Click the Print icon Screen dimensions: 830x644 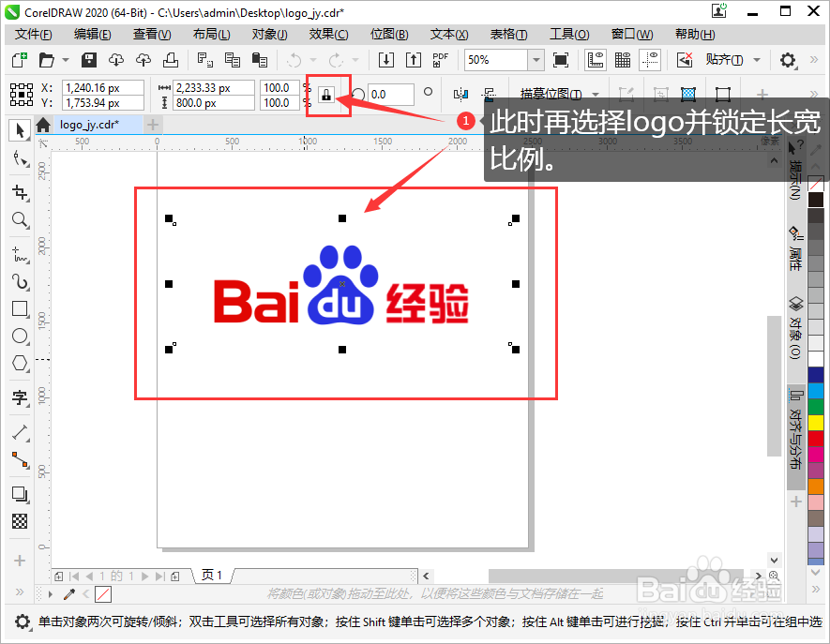pyautogui.click(x=170, y=60)
